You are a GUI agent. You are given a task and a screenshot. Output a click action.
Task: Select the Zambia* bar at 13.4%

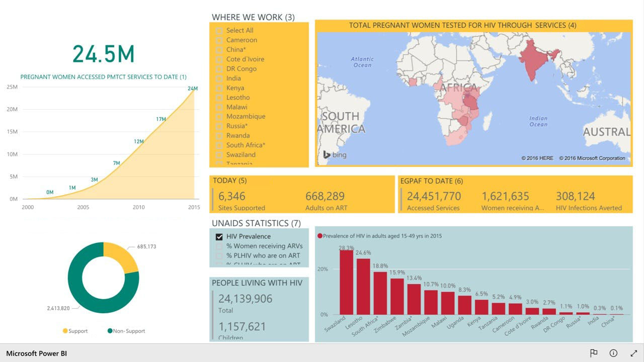(414, 299)
